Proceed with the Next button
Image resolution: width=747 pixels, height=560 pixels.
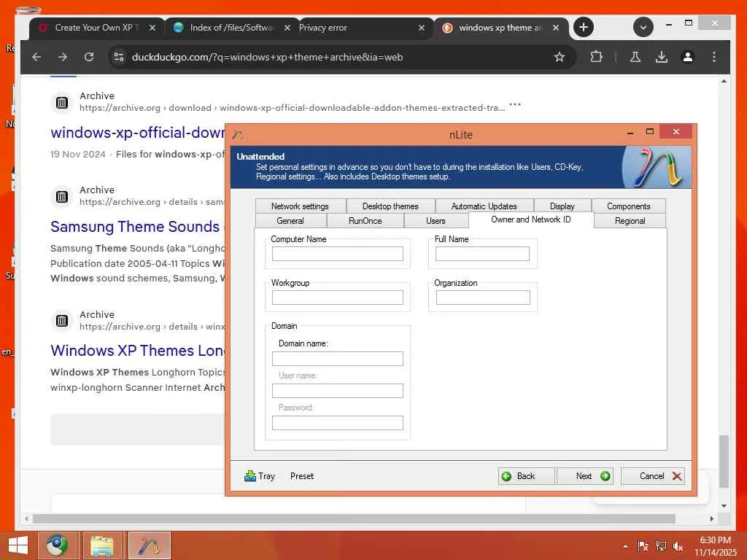(x=584, y=476)
